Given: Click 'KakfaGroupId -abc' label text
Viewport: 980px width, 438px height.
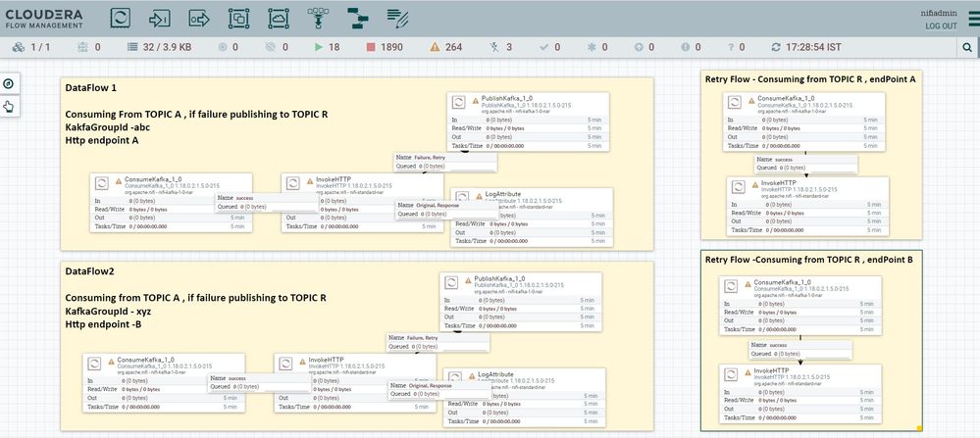Looking at the screenshot, I should coord(108,127).
